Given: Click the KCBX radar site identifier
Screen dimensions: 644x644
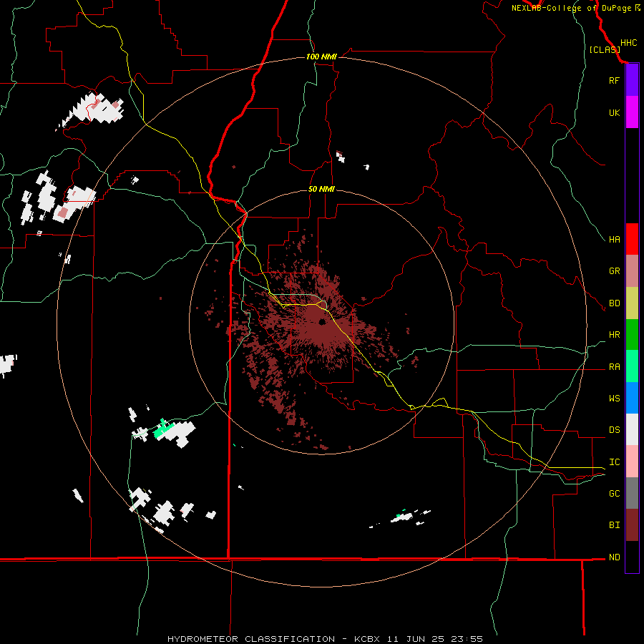Looking at the screenshot, I should click(367, 639).
